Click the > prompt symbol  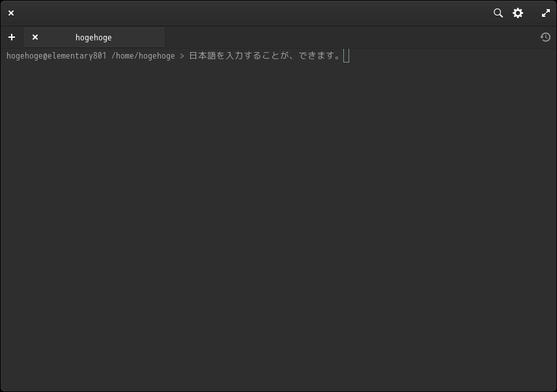pos(182,56)
